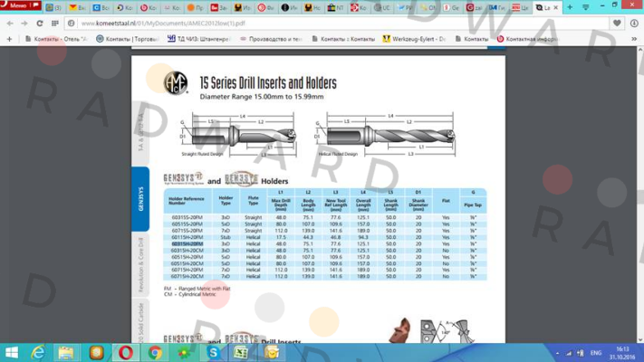Image resolution: width=644 pixels, height=362 pixels.
Task: Click the scrollbar up arrow
Action: point(639,50)
